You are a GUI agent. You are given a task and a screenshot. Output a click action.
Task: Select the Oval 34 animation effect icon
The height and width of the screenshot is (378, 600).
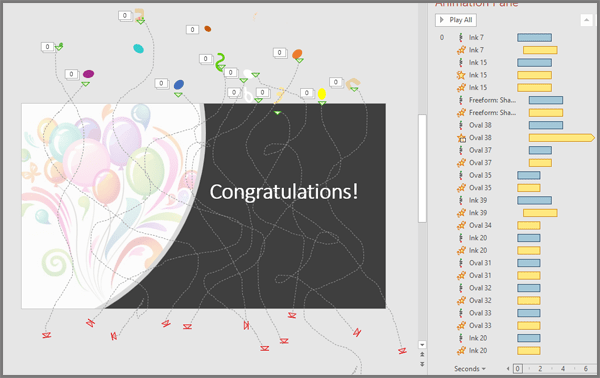[x=461, y=225]
